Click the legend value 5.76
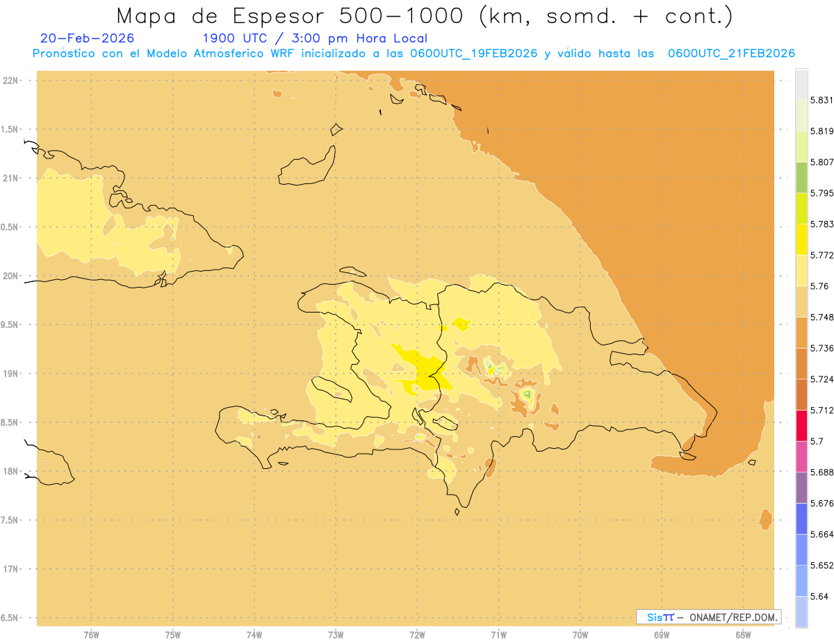834x644 pixels. pyautogui.click(x=819, y=286)
